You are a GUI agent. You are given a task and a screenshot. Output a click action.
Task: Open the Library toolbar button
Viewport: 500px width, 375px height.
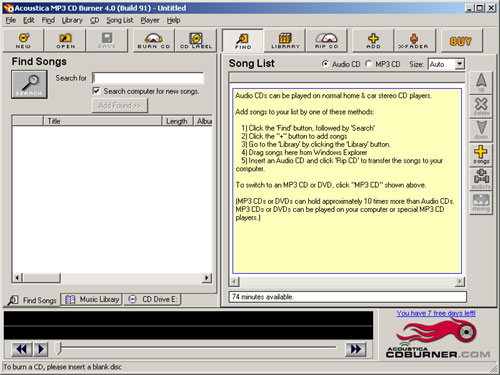pyautogui.click(x=285, y=41)
